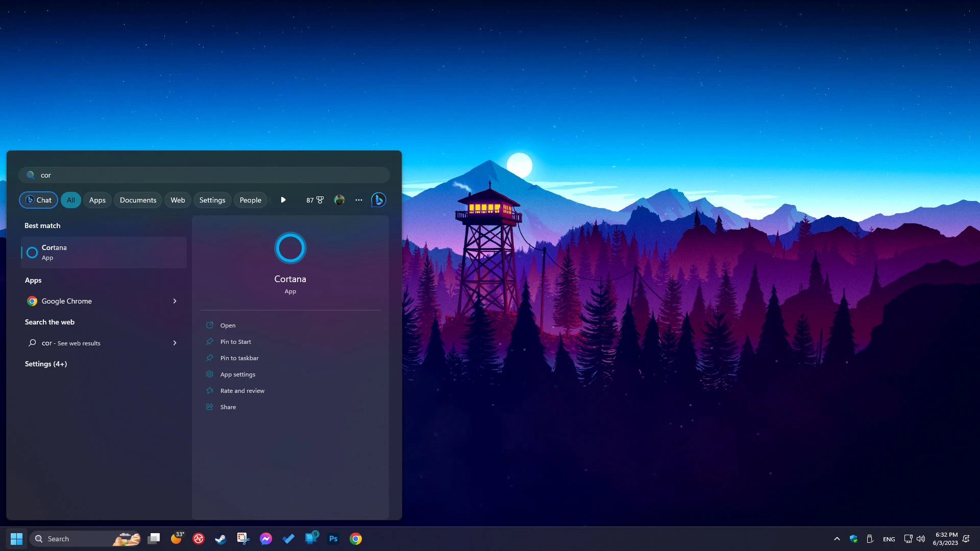Switch to the Web filter tab
980x551 pixels.
click(x=178, y=200)
